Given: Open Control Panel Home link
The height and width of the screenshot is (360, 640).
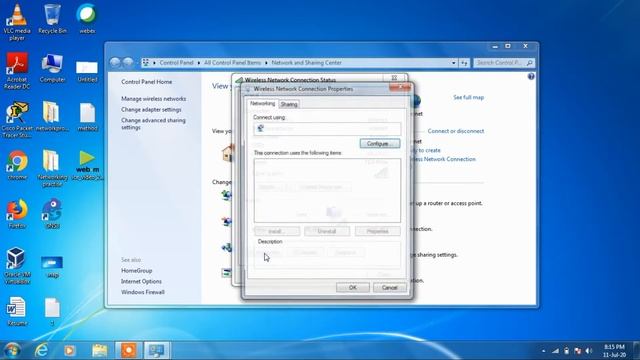Looking at the screenshot, I should (x=147, y=82).
